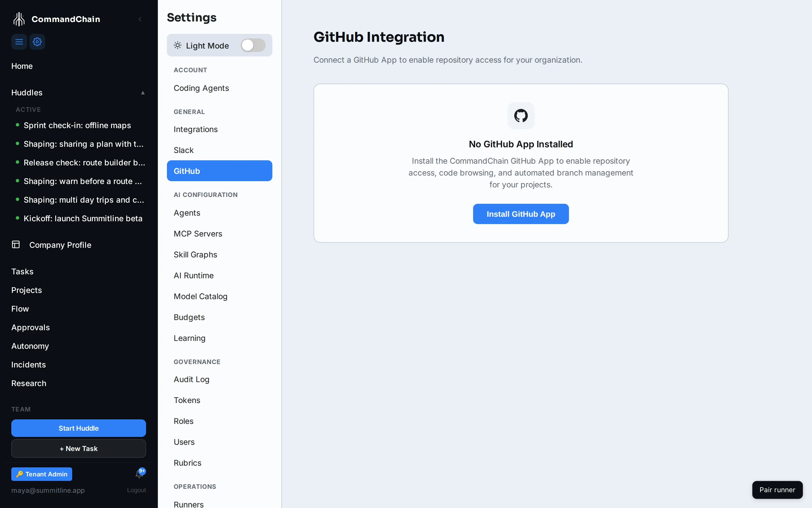Open Sprint check-in: offline maps huddle
Viewport: 812px width, 508px height.
(77, 125)
